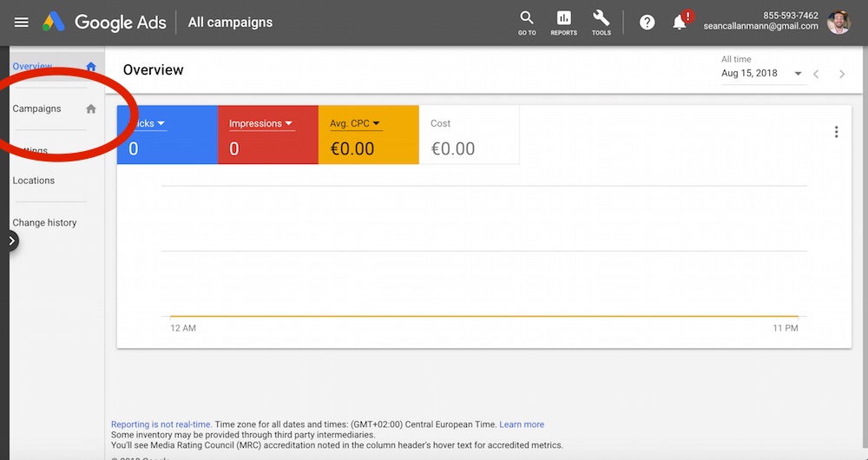This screenshot has width=868, height=460.
Task: Open the Avg. CPC metric dropdown
Action: click(355, 123)
